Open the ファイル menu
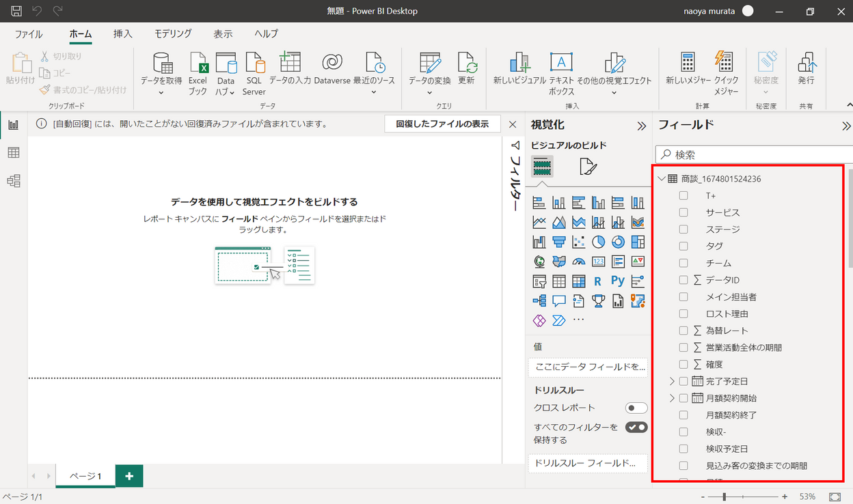 pos(29,34)
